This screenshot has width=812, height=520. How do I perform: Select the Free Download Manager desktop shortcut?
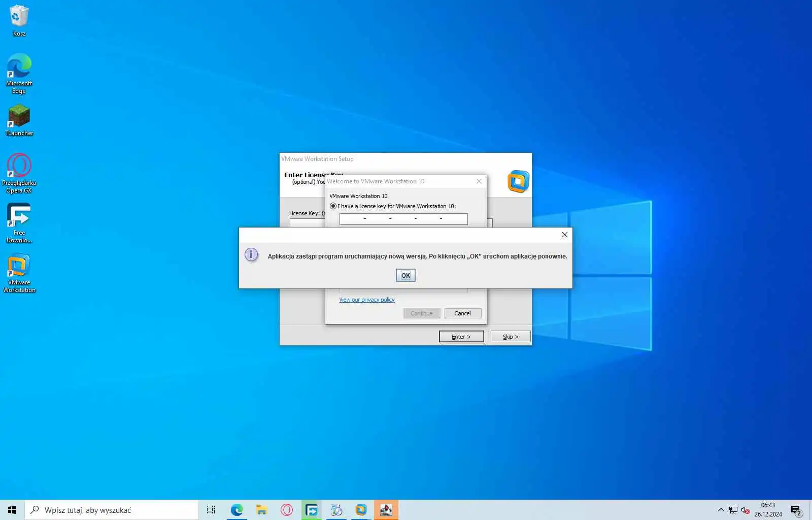point(19,223)
